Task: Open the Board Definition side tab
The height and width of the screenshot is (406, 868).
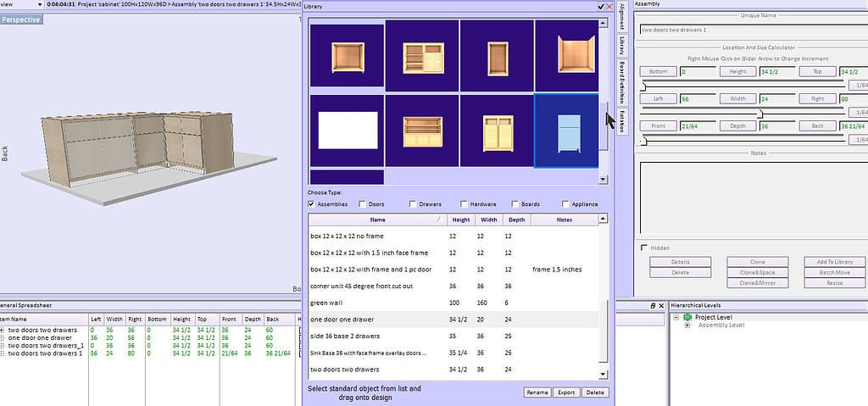Action: point(622,81)
